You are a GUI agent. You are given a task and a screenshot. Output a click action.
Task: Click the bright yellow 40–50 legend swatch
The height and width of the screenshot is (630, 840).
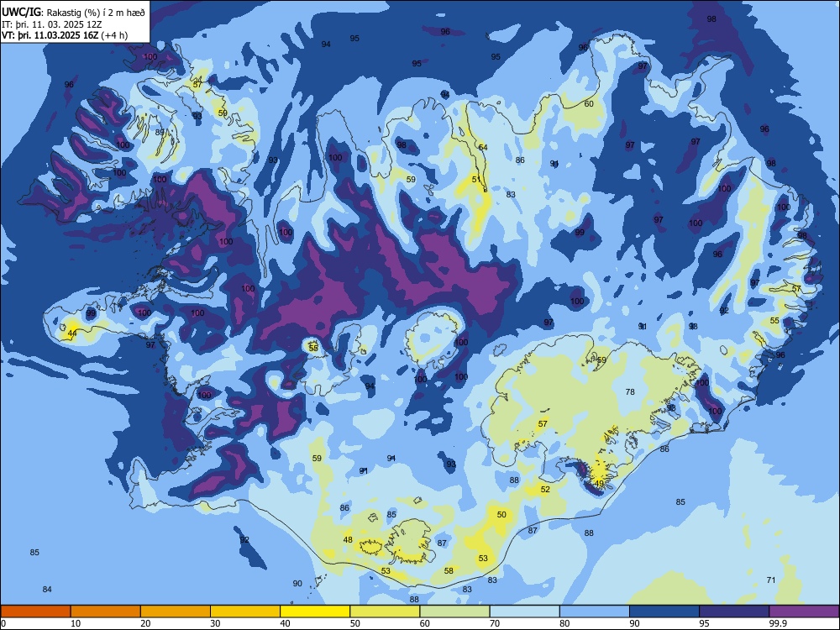[315, 612]
